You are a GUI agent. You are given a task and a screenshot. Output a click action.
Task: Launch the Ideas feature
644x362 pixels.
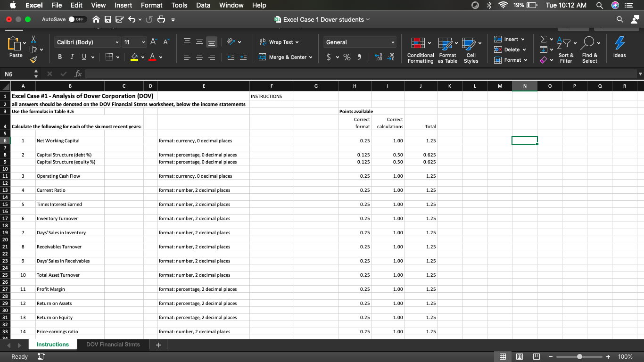619,49
